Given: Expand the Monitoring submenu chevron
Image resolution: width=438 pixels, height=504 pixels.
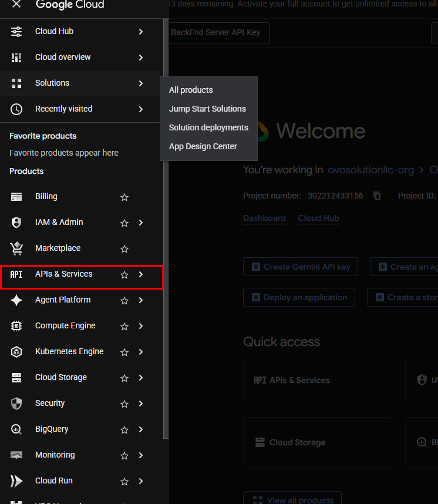Looking at the screenshot, I should click(x=141, y=455).
